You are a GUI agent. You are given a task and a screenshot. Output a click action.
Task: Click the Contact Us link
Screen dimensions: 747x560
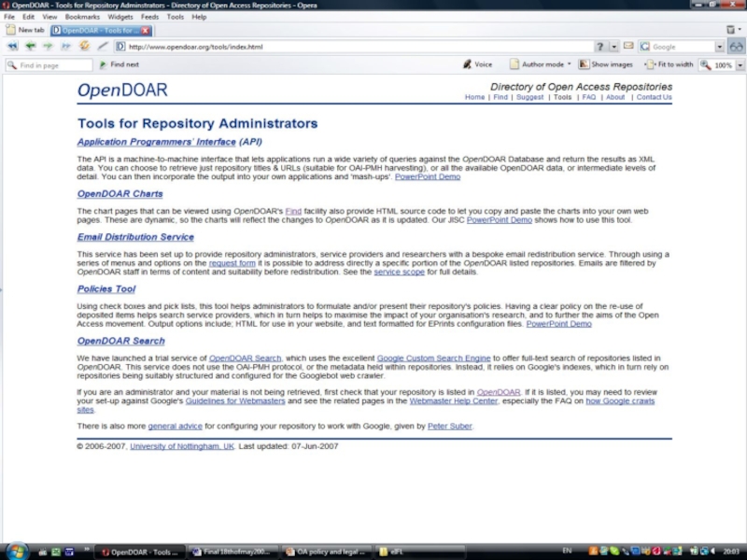click(655, 97)
